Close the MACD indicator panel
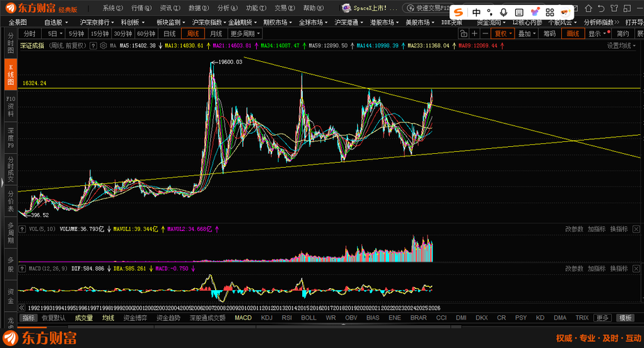The width and height of the screenshot is (644, 348). point(636,269)
